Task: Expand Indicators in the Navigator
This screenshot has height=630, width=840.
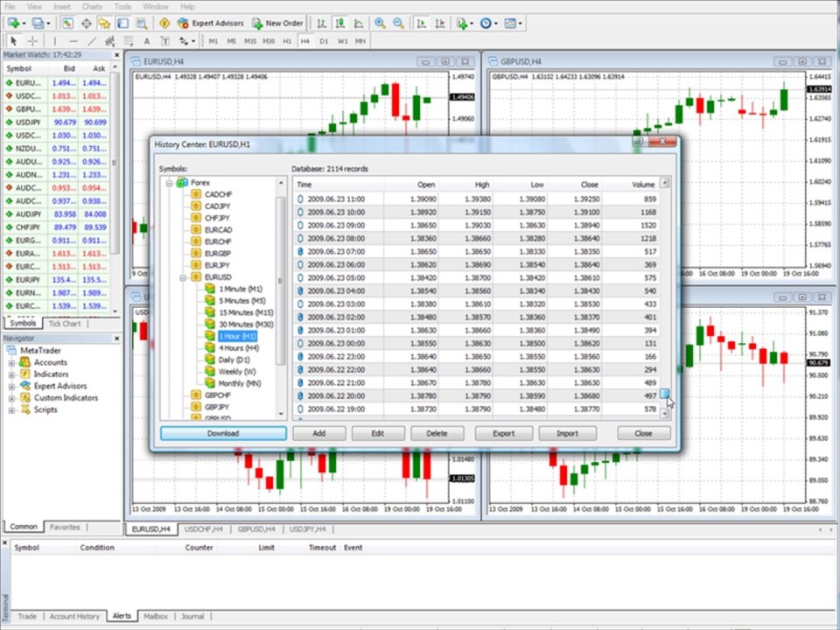Action: click(11, 374)
